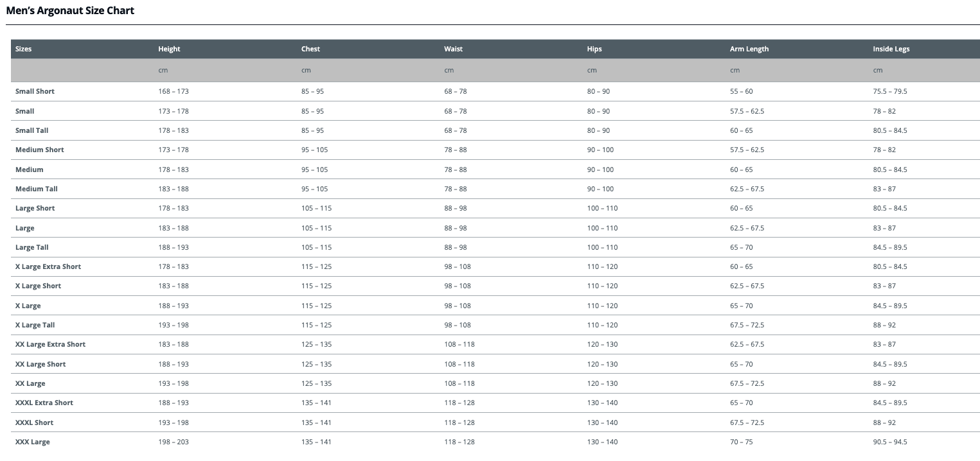Click chest 135 – 141 in XXXL Short row
This screenshot has width=980, height=461.
coord(317,422)
